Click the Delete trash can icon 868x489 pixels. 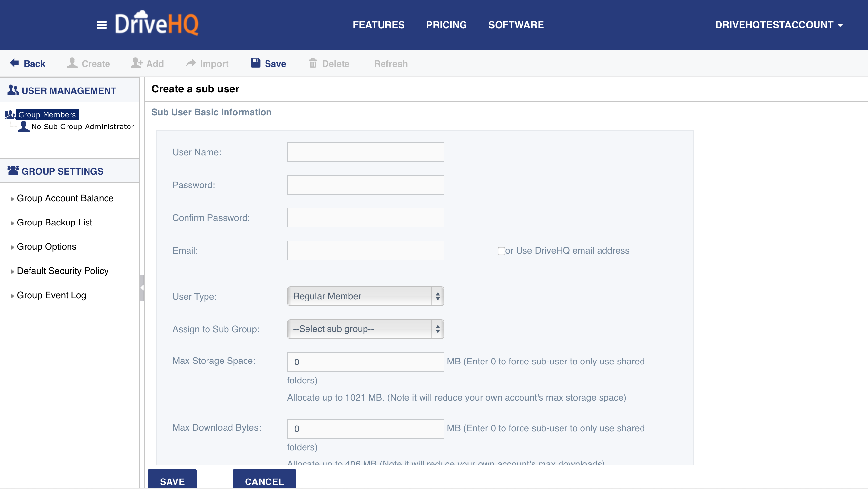point(313,63)
